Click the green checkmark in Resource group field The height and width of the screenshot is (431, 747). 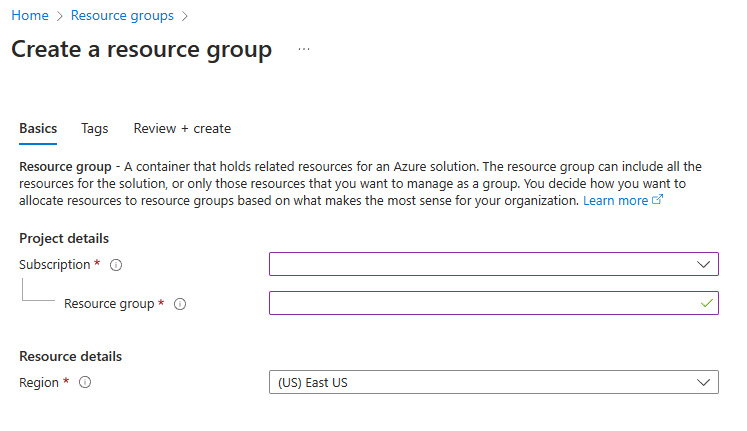(707, 303)
